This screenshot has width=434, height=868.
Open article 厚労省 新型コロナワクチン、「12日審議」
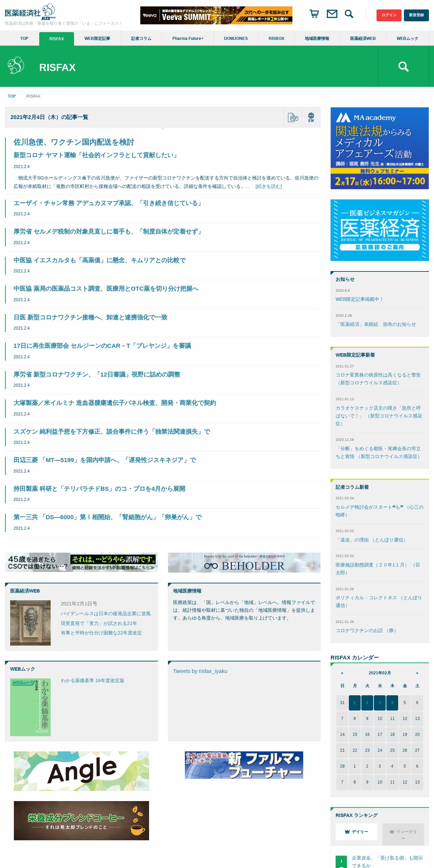[97, 375]
